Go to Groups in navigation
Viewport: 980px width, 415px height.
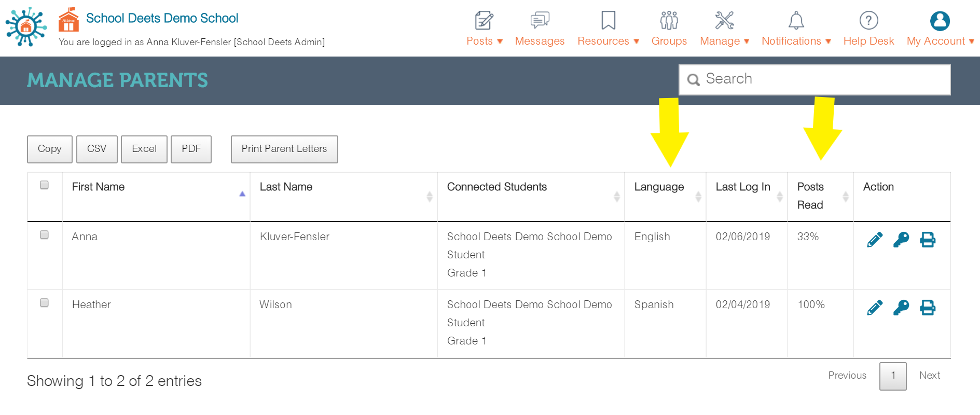669,41
